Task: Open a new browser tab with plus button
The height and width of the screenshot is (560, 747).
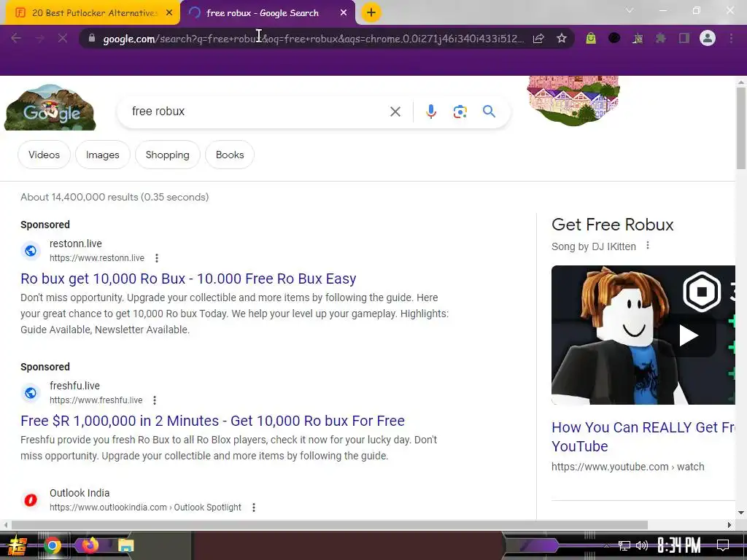Action: point(371,13)
